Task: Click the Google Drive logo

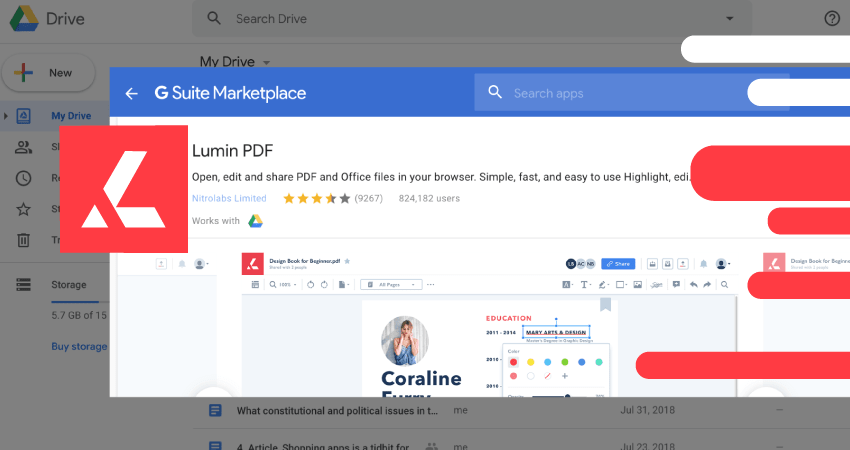Action: (x=24, y=18)
